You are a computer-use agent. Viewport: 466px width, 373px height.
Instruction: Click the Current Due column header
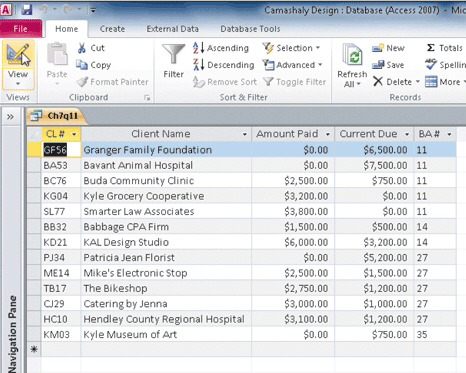click(374, 134)
